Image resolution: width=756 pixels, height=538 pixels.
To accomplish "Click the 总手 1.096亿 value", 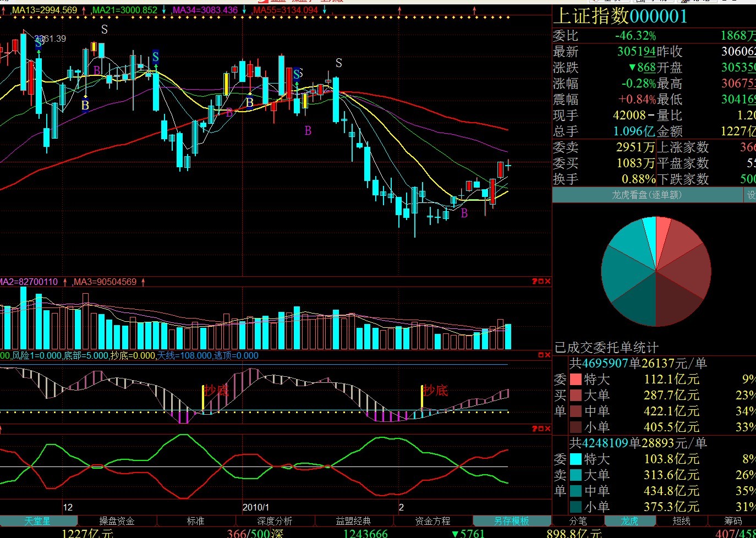I will coord(634,131).
